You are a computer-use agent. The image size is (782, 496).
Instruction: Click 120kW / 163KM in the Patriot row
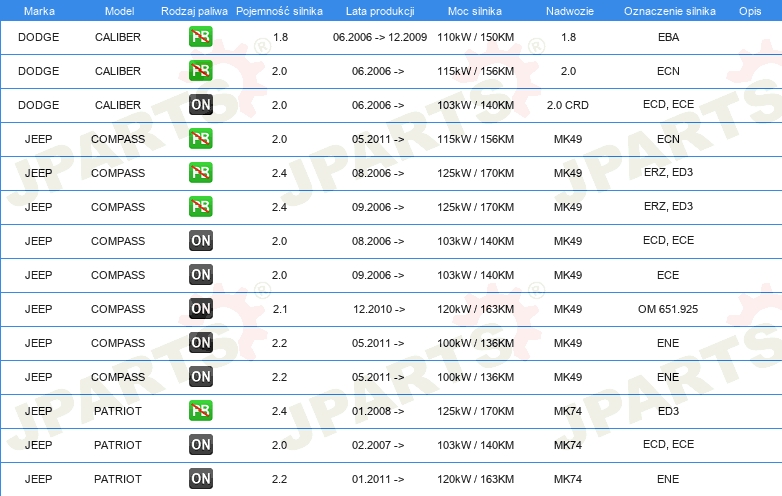[x=475, y=479]
